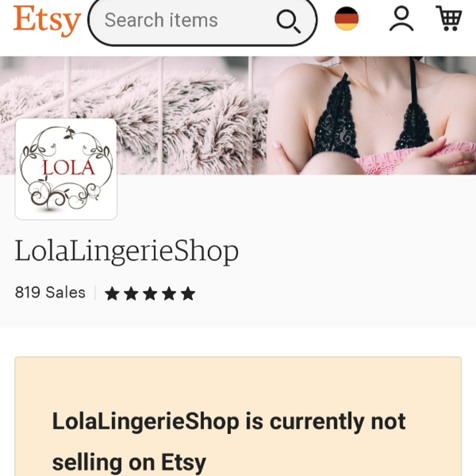Click the red LOLA text in logo
Image resolution: width=476 pixels, height=476 pixels.
point(69,168)
